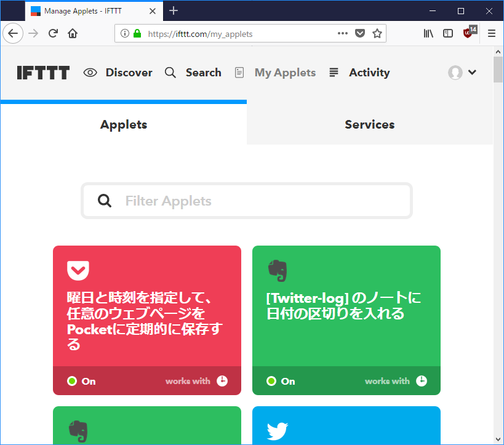Open the Firefox hamburger menu
Screen dimensions: 504x445
(x=492, y=33)
